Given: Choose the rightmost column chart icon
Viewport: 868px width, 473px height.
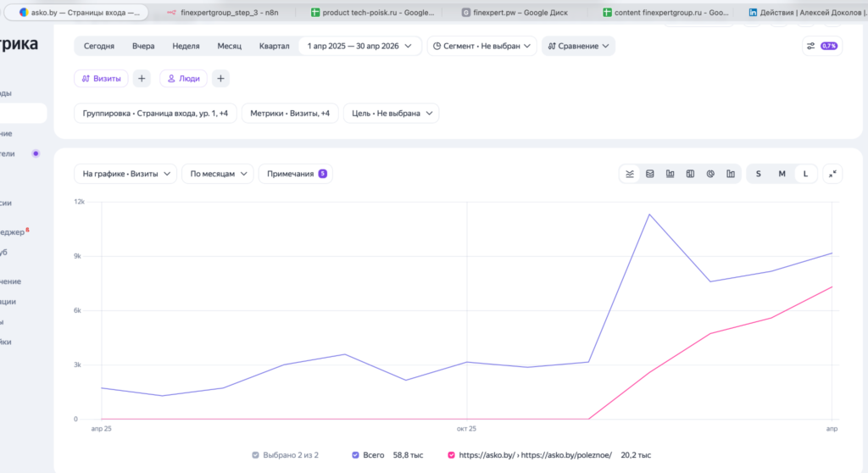Looking at the screenshot, I should [731, 174].
